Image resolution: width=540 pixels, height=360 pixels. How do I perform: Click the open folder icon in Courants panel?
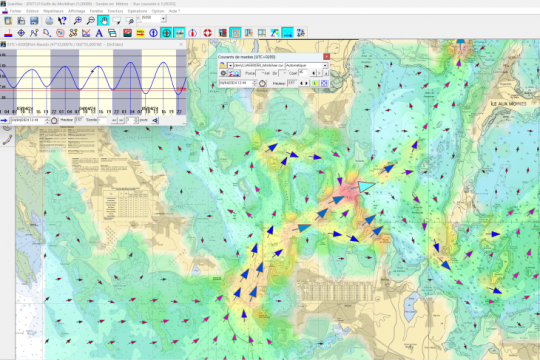point(222,65)
